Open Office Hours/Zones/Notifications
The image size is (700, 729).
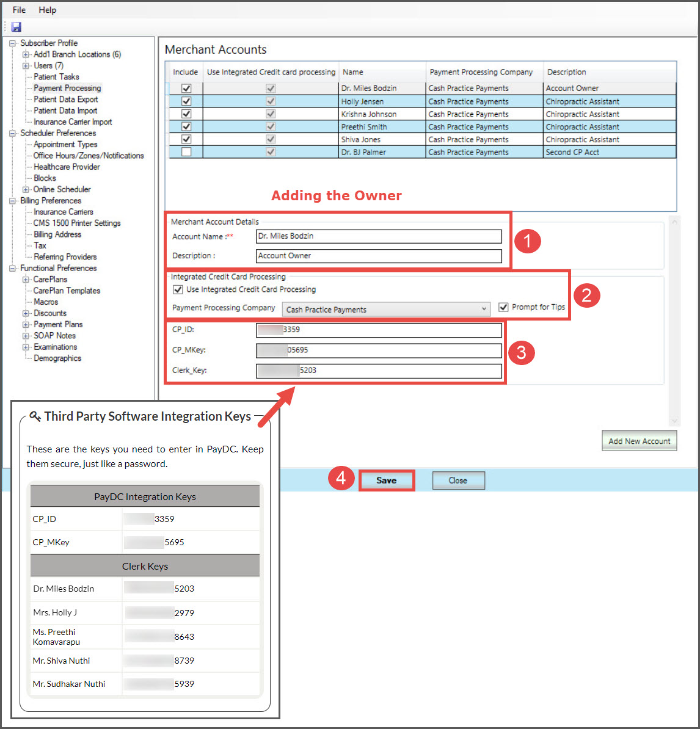[89, 156]
